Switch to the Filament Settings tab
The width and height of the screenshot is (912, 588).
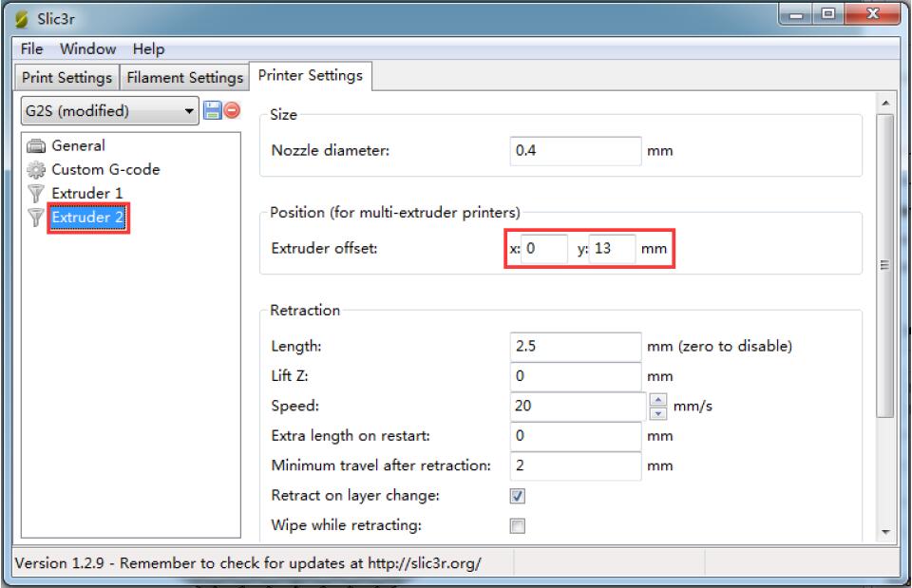[185, 77]
